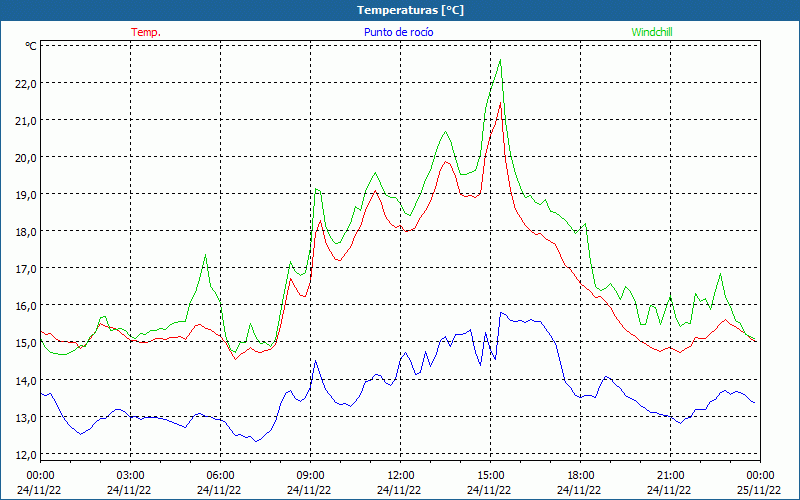Click the 17,0 y-axis value
The height and width of the screenshot is (500, 800).
[27, 268]
